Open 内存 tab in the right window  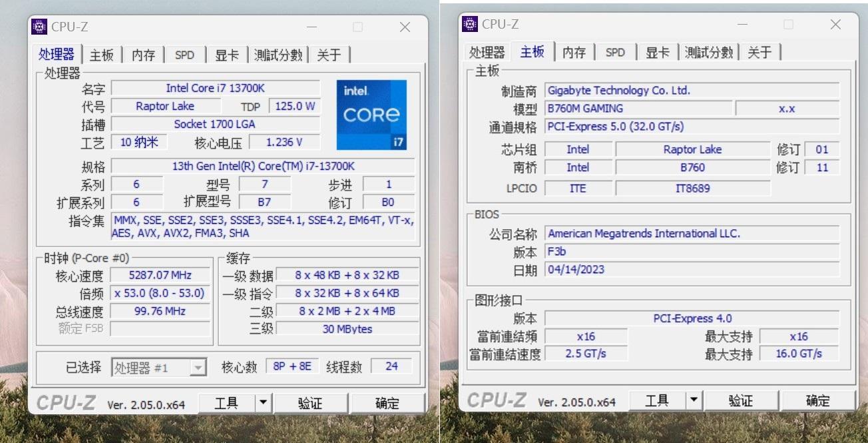[574, 52]
